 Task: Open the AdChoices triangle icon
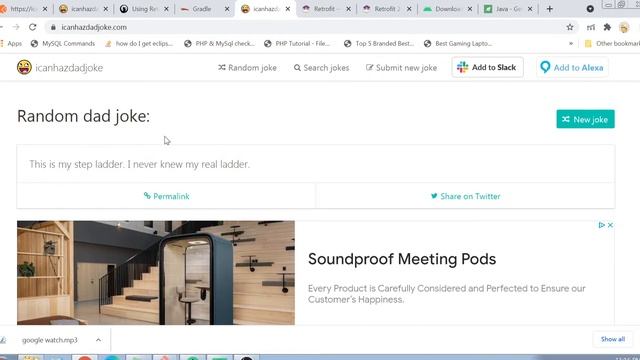point(601,225)
